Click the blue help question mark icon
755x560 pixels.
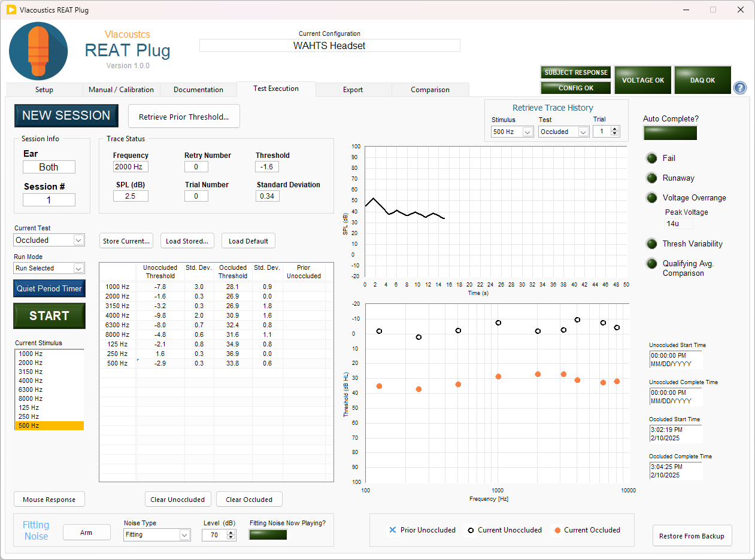coord(740,88)
